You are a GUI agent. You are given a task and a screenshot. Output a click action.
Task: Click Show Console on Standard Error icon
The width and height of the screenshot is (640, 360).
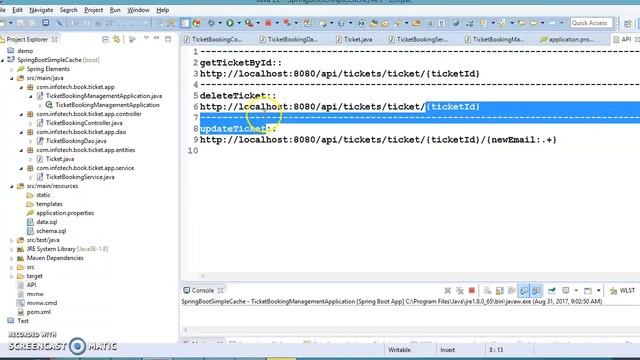coord(536,291)
